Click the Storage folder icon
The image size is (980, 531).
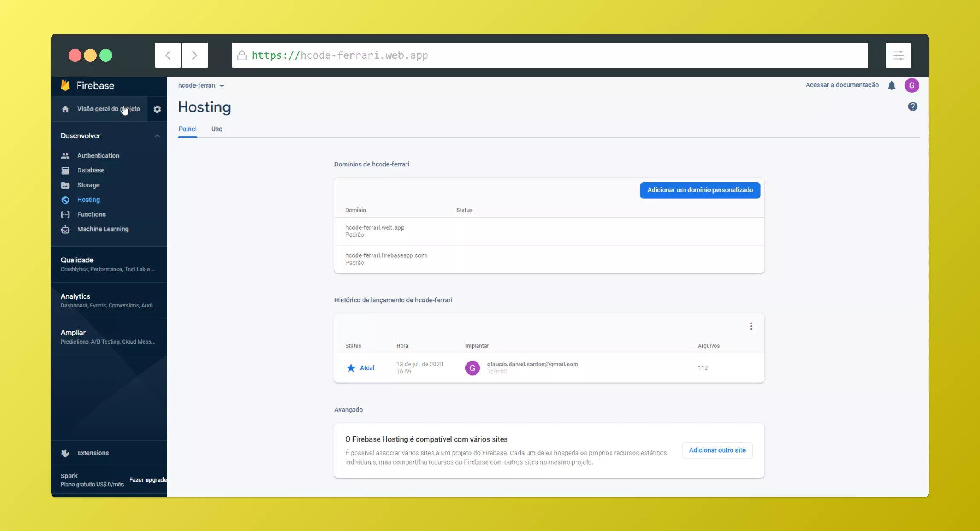(x=65, y=185)
